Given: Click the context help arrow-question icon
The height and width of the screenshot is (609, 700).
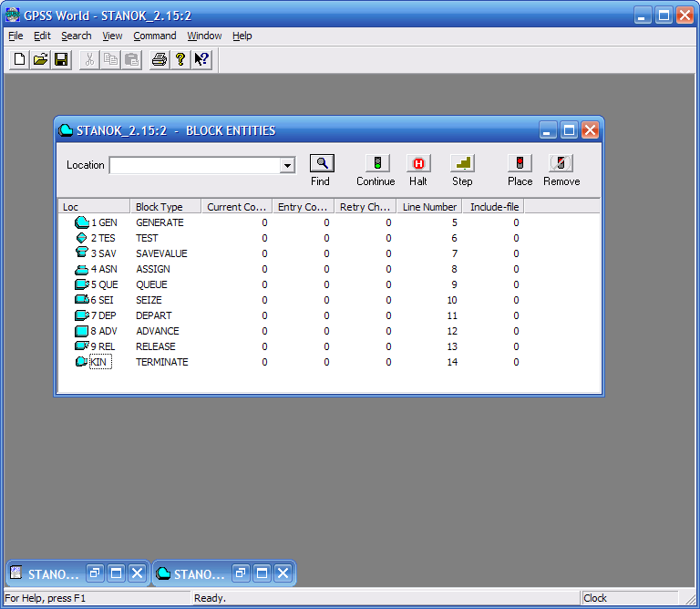Looking at the screenshot, I should 201,59.
